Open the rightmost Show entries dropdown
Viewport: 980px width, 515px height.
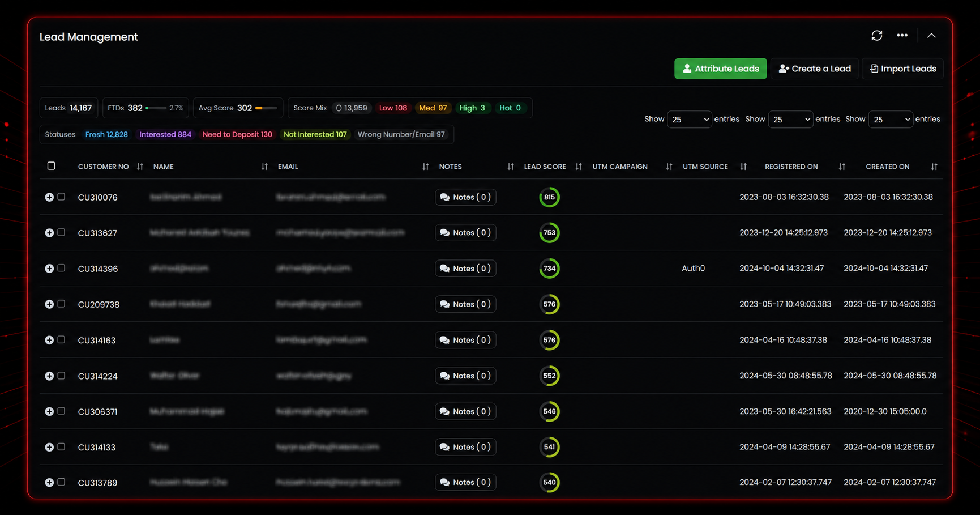click(x=890, y=120)
